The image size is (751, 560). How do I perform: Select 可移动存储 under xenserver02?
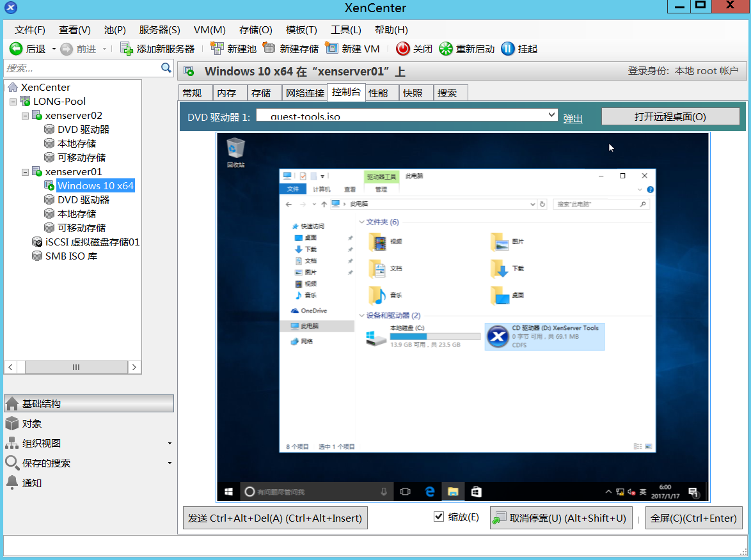click(81, 157)
